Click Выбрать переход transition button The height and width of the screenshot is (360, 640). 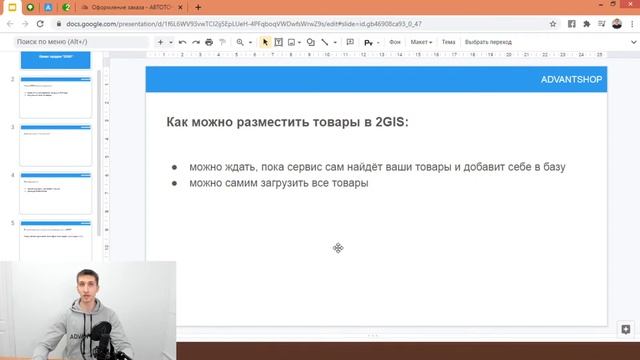click(x=488, y=42)
